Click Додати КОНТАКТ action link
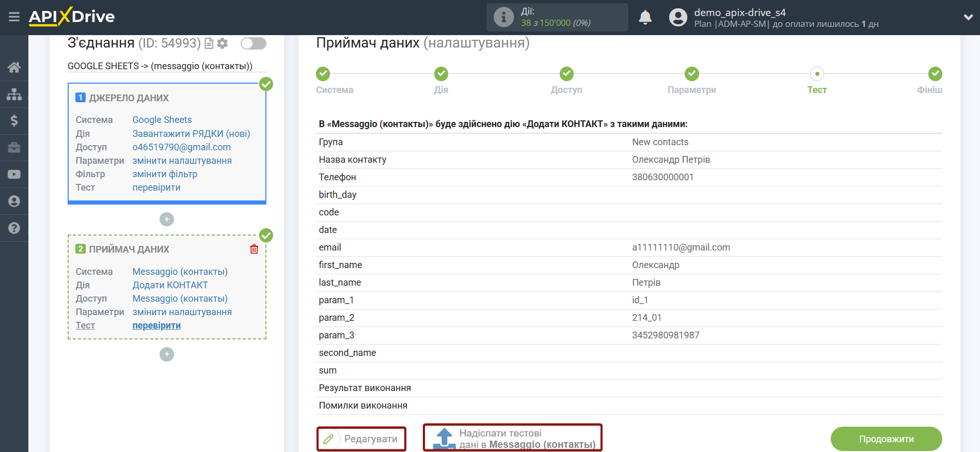 click(x=170, y=285)
